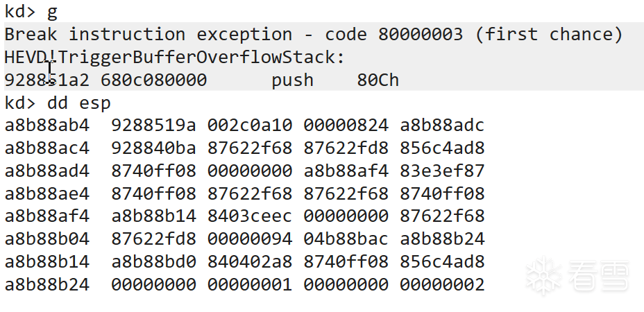
Task: Click the value 928840ba
Action: coord(153,148)
